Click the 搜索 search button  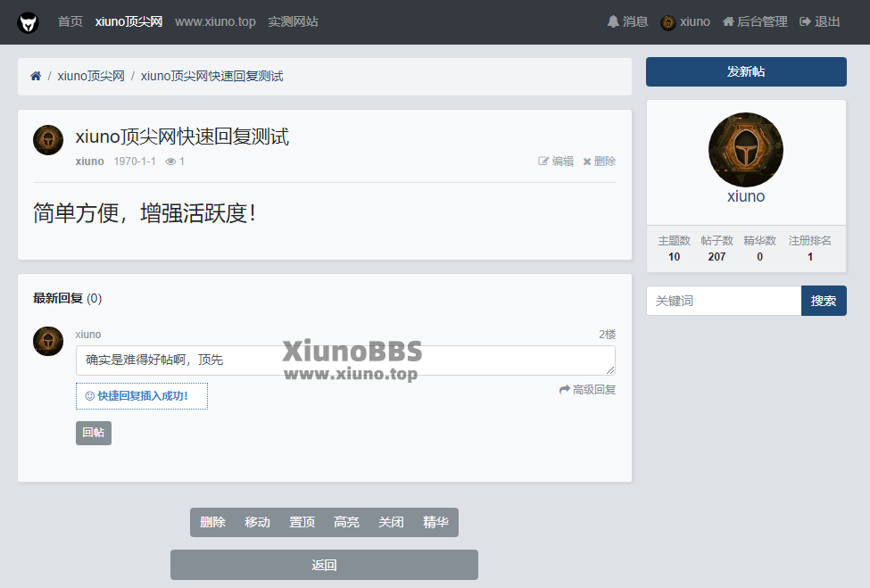pos(823,301)
